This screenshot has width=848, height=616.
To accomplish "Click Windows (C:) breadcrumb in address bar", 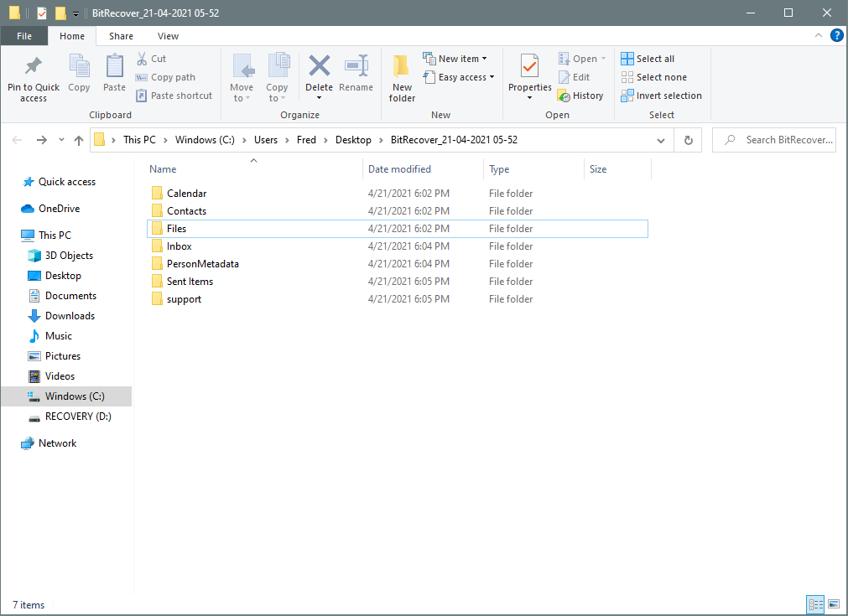I will tap(205, 140).
